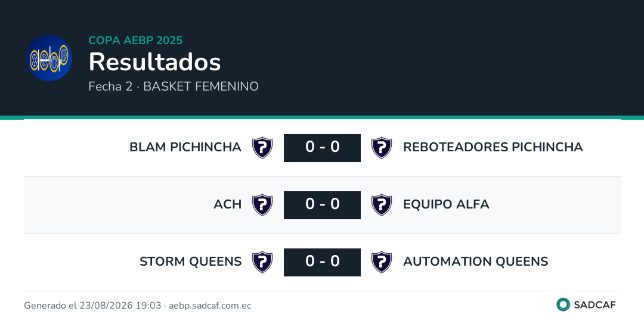This screenshot has height=336, width=644.
Task: Click ACH team shield icon
Action: coord(262,205)
